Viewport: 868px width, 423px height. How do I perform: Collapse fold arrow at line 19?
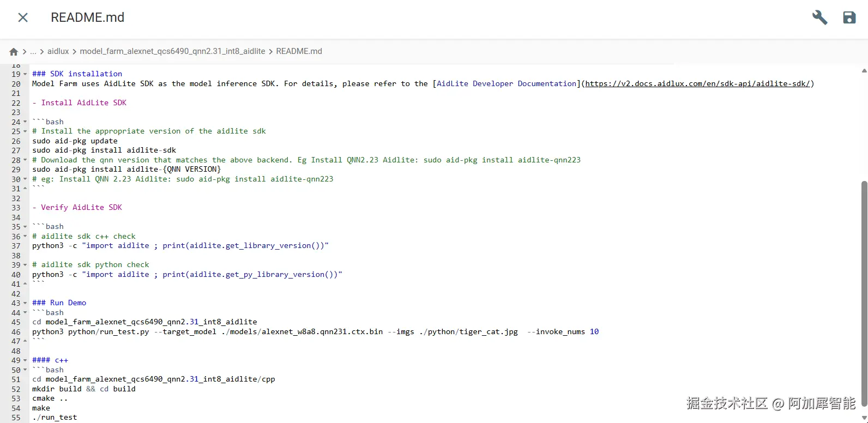(x=25, y=74)
